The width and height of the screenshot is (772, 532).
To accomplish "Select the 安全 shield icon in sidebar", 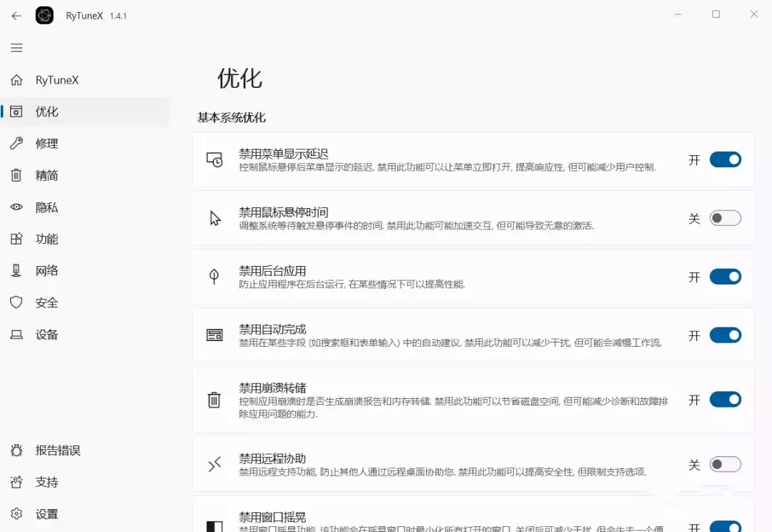I will 16,302.
